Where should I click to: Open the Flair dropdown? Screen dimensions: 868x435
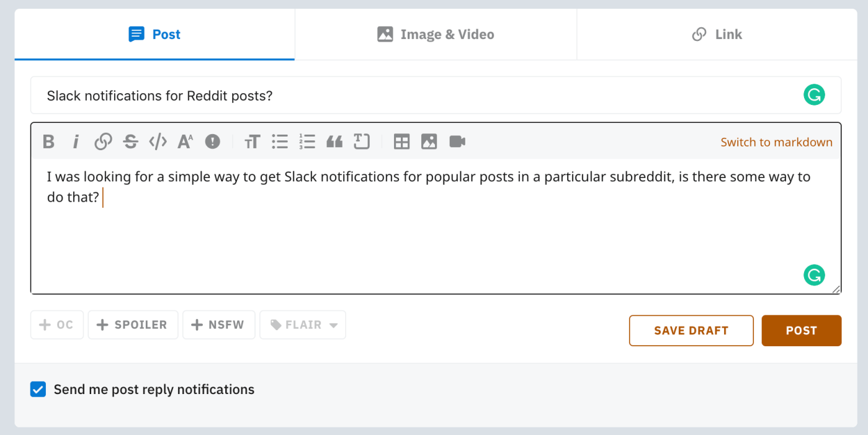[x=303, y=325]
